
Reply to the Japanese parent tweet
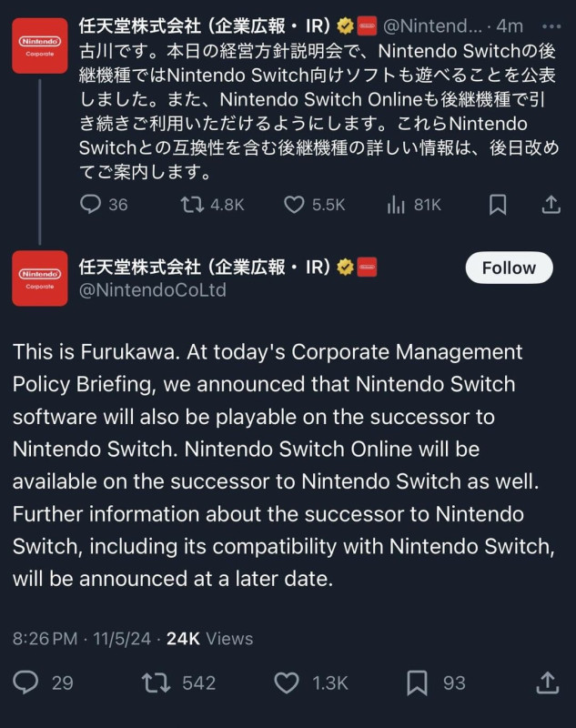[92, 205]
